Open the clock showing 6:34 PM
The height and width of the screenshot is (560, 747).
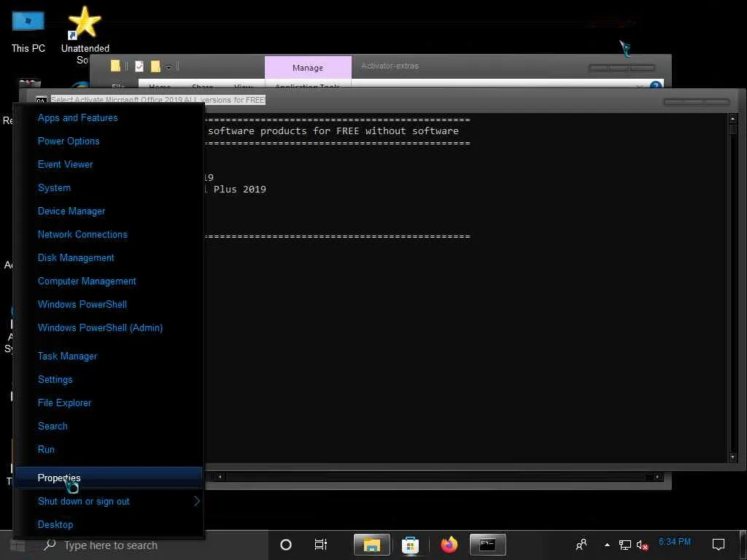[675, 542]
